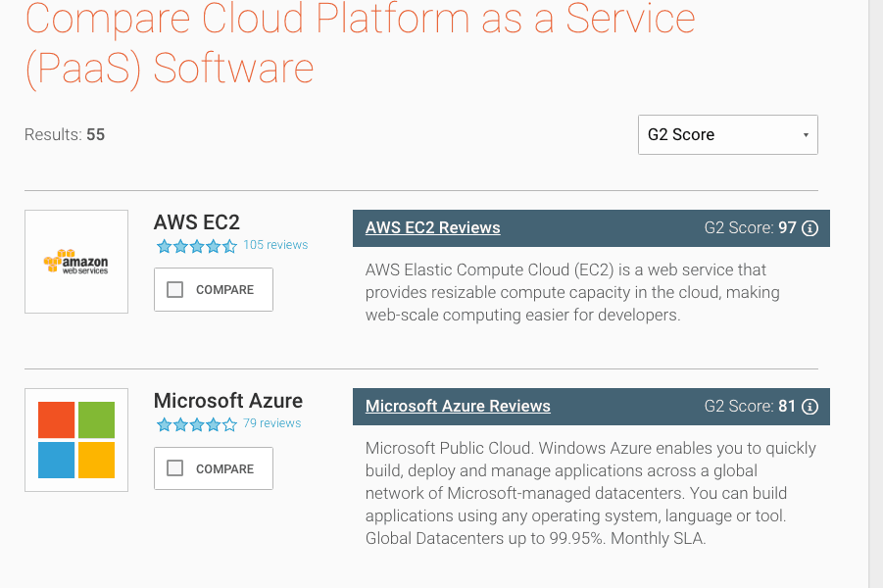Click the AWS EC2 star rating
Screen dimensions: 883x588
coord(197,246)
